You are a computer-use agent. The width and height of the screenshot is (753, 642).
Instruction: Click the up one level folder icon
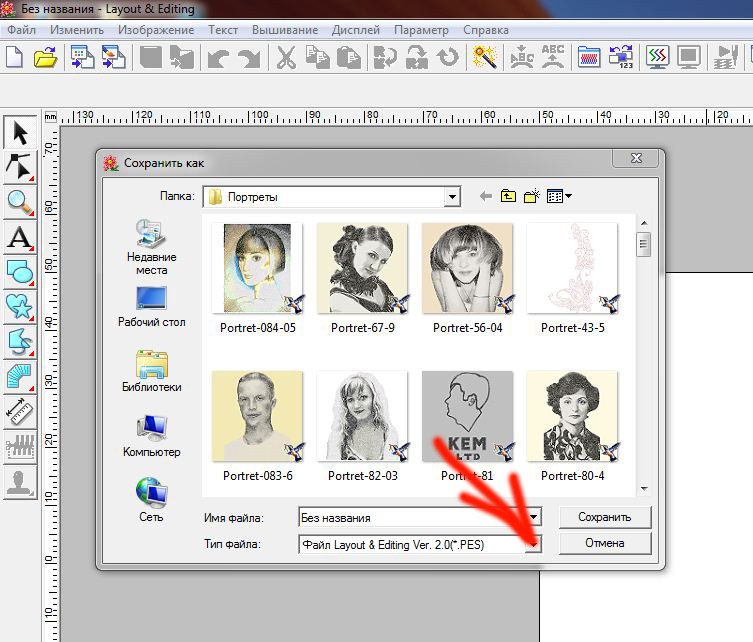click(x=509, y=196)
